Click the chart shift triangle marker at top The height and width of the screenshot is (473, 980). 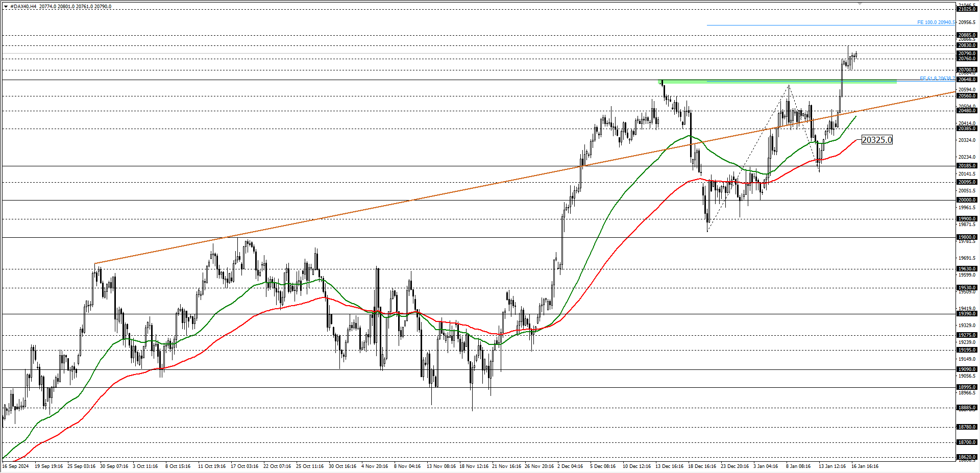tap(860, 4)
